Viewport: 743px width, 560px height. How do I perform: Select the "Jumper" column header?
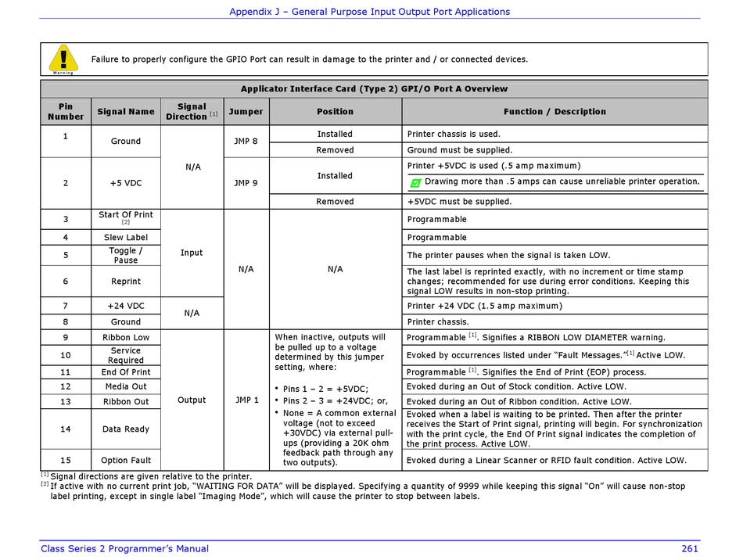pyautogui.click(x=246, y=112)
